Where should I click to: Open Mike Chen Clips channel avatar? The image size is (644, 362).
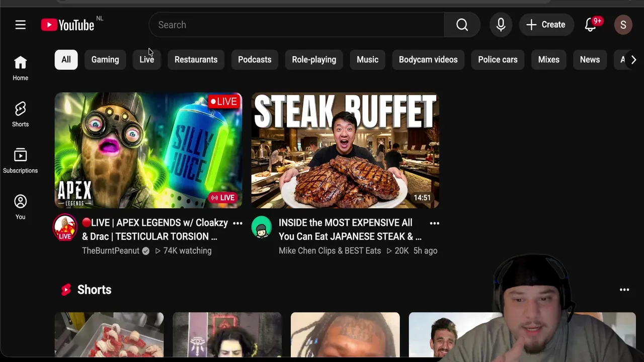pos(262,228)
